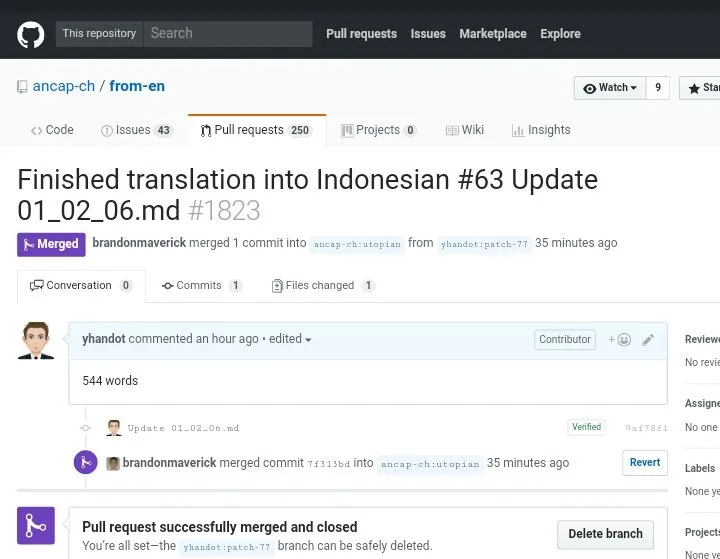This screenshot has height=559, width=720.
Task: Edit the comment using the pencil icon
Action: click(648, 339)
